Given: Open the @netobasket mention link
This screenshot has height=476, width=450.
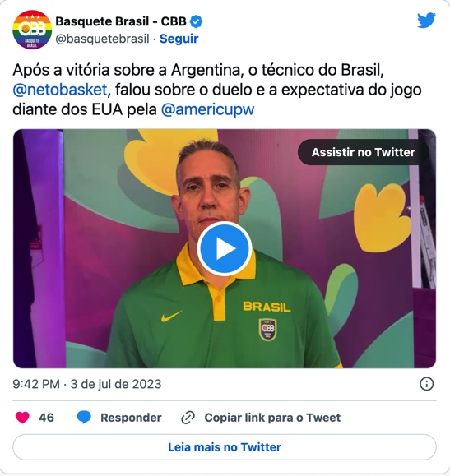Looking at the screenshot, I should (60, 90).
